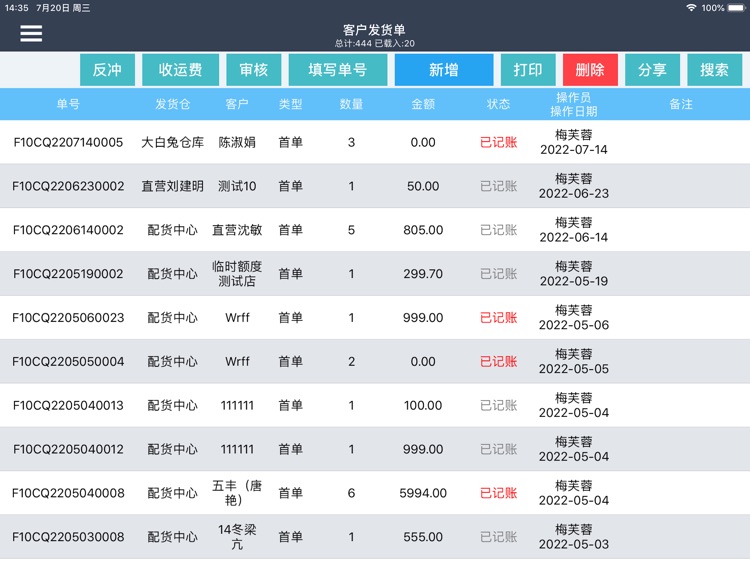750x562 pixels.
Task: Select order F10CQ2206230002
Action: (68, 186)
